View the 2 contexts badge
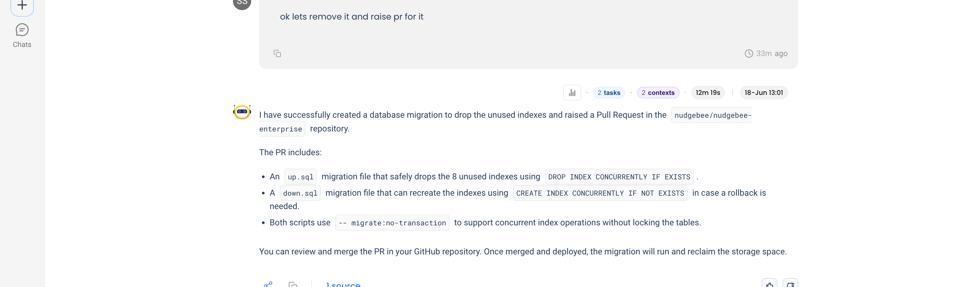 tap(658, 93)
